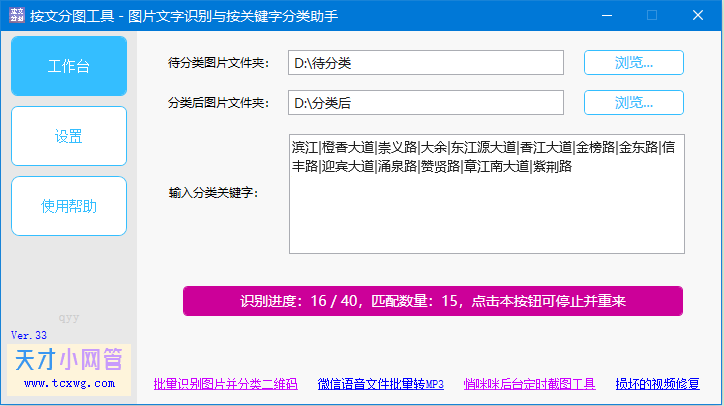The width and height of the screenshot is (724, 406).
Task: Open the 使用帮助 page
Action: 69,207
